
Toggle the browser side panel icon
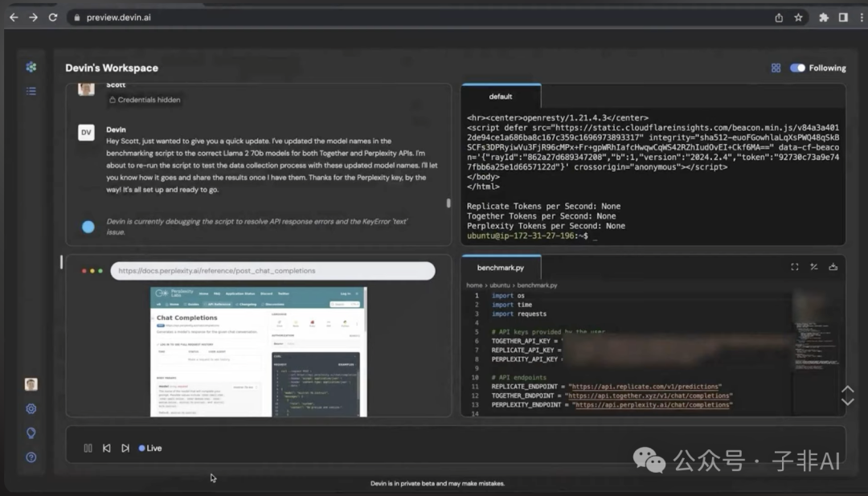pos(843,18)
